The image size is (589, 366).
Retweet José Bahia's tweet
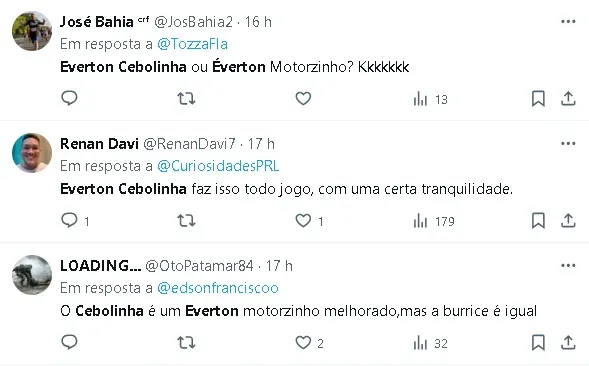coord(186,99)
